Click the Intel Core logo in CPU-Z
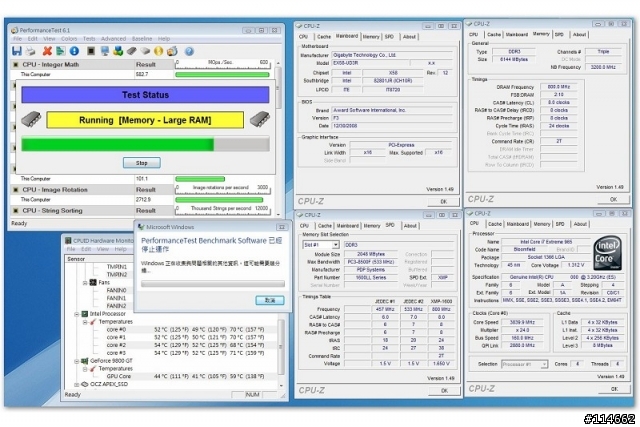 pyautogui.click(x=607, y=253)
